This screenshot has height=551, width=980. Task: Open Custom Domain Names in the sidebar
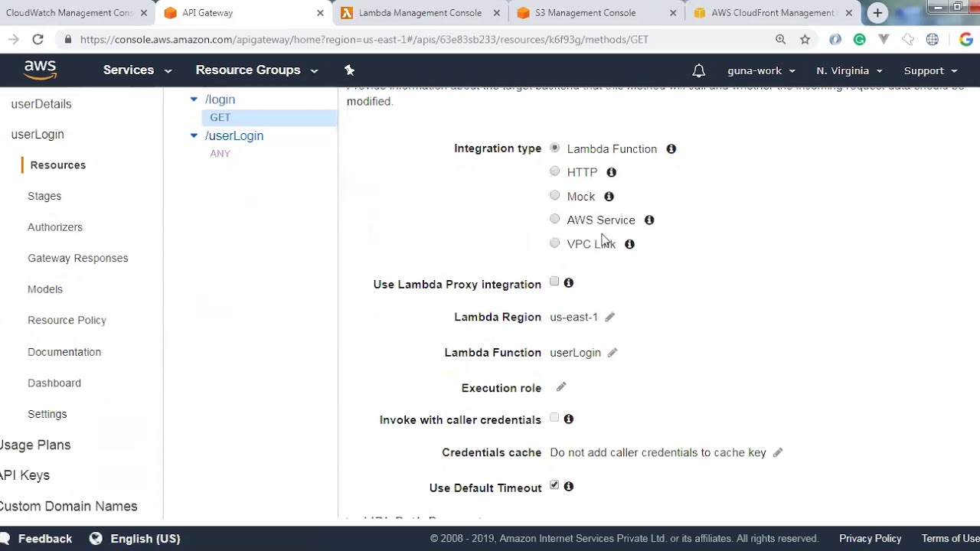click(x=69, y=506)
